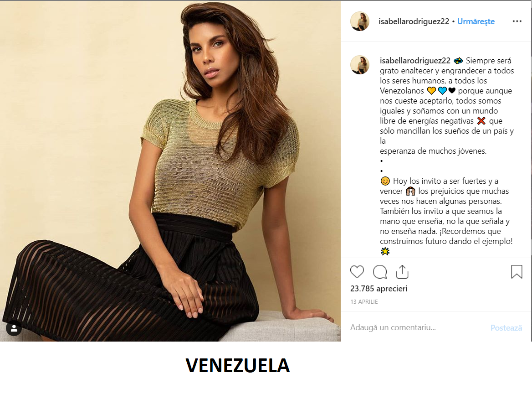Click the main model photo
The width and height of the screenshot is (532, 394).
[170, 171]
